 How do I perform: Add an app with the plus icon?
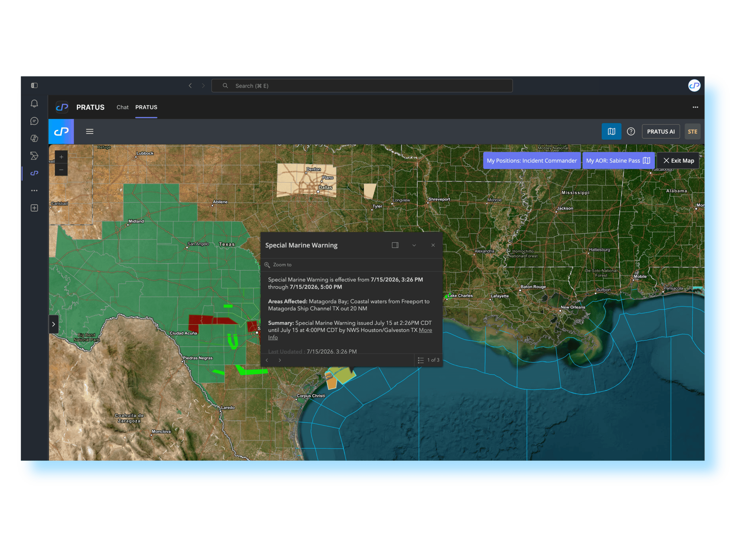tap(34, 208)
